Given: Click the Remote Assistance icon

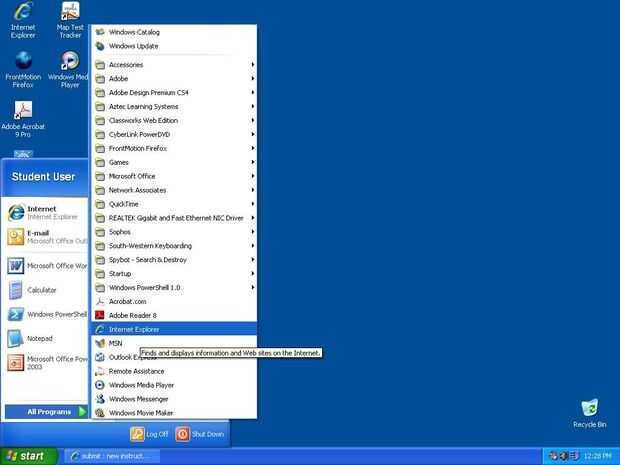Looking at the screenshot, I should coord(100,371).
